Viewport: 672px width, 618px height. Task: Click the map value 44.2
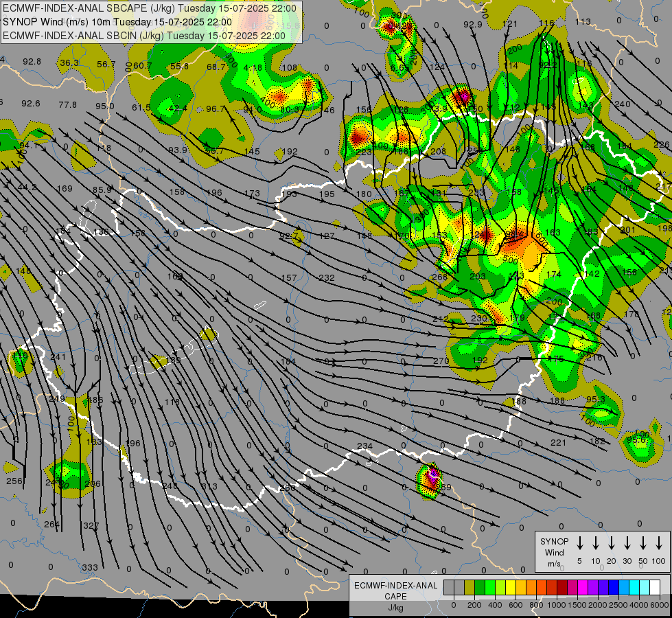pos(27,187)
